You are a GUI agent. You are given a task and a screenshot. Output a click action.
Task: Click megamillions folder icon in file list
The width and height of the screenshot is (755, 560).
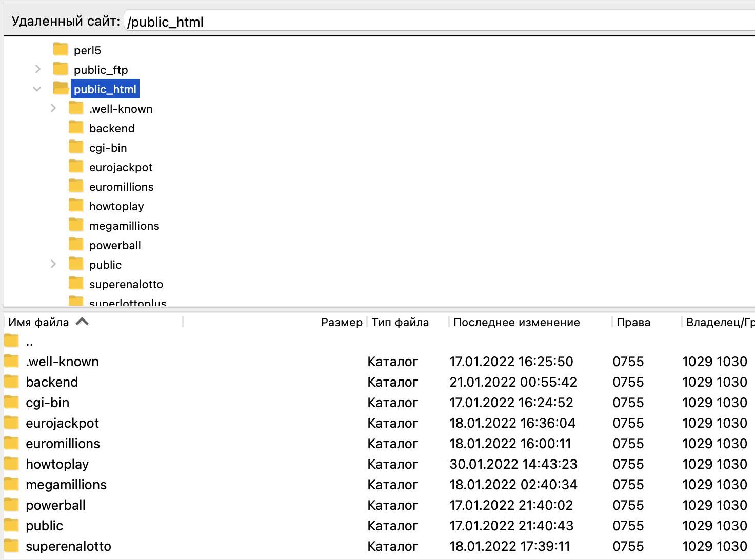click(11, 484)
